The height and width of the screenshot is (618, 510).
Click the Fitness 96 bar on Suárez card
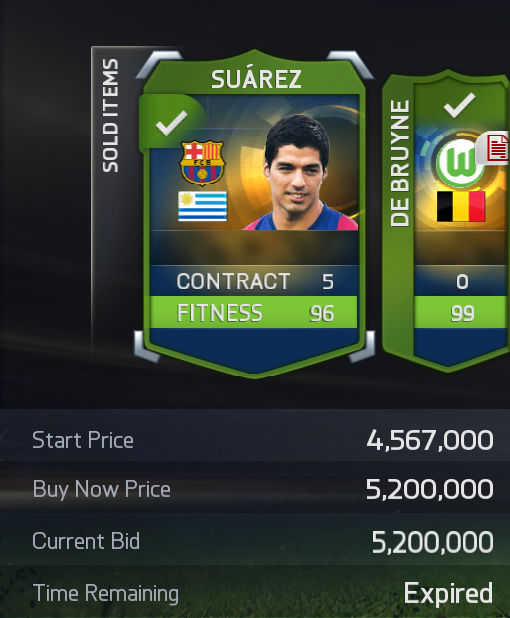point(254,313)
